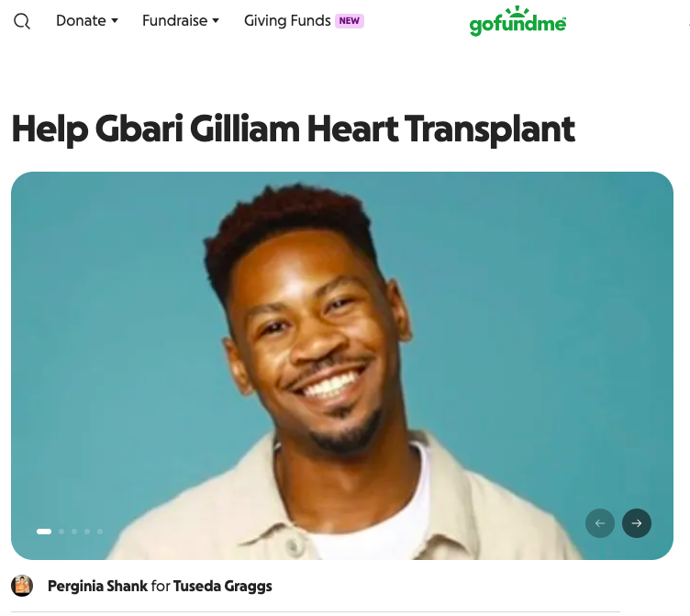Click the GoFundMe logo
690x616 pixels.
pos(517,21)
